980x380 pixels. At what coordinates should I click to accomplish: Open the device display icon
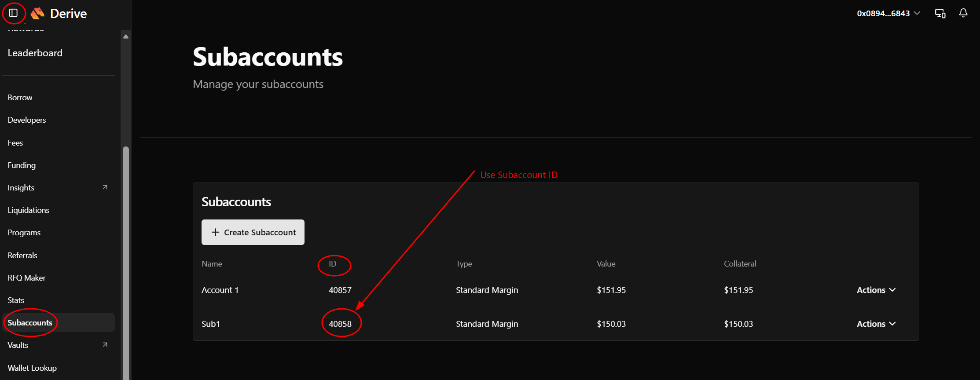pos(940,13)
